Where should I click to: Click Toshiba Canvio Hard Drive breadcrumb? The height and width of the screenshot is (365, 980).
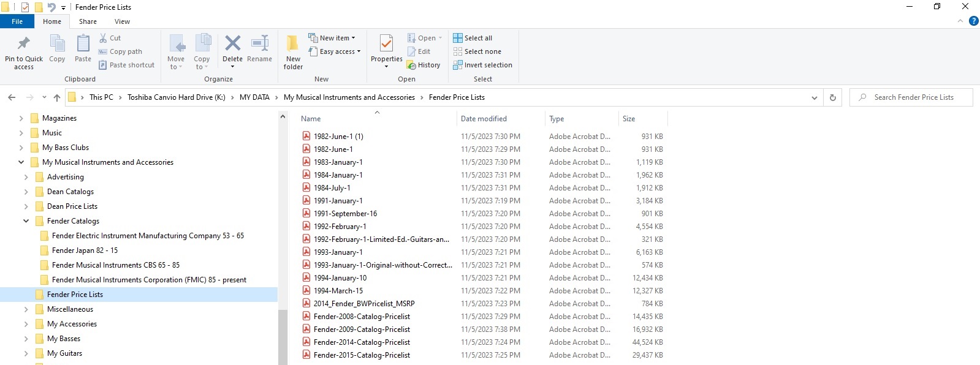click(177, 97)
